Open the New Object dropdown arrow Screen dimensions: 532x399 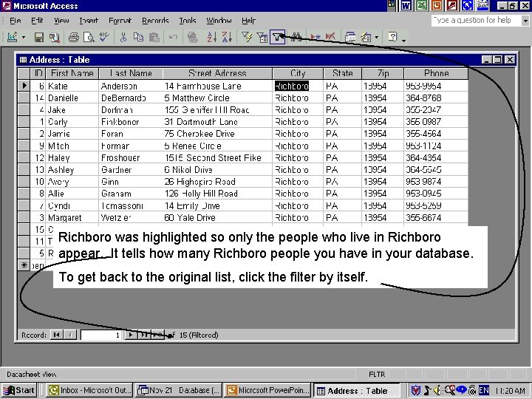pos(377,37)
